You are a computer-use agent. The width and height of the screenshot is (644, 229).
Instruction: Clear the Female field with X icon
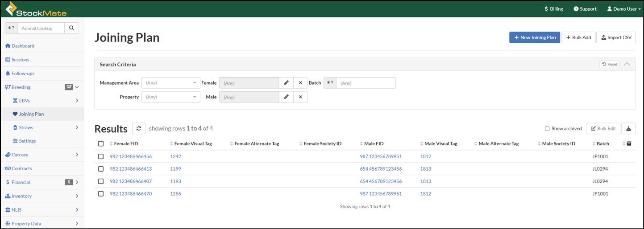pyautogui.click(x=300, y=83)
